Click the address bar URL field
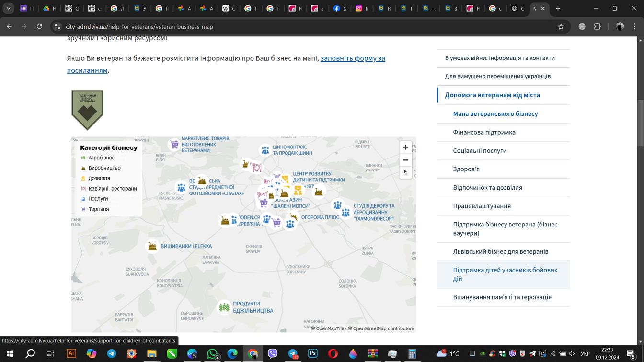Viewport: 644px width, 362px height. click(307, 27)
